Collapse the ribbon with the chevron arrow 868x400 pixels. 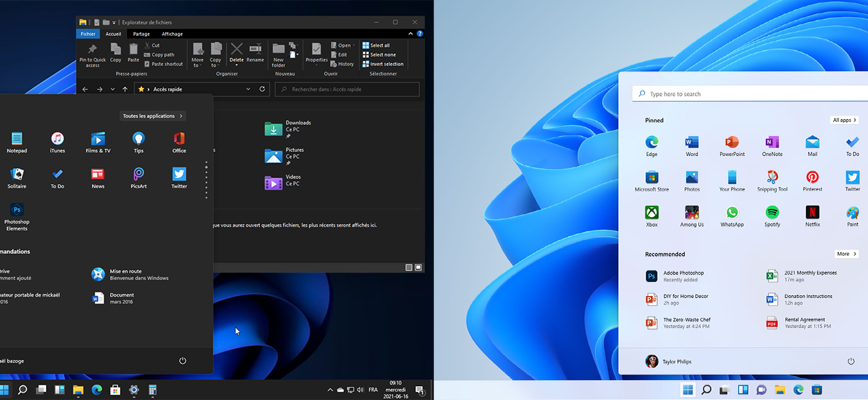(410, 33)
